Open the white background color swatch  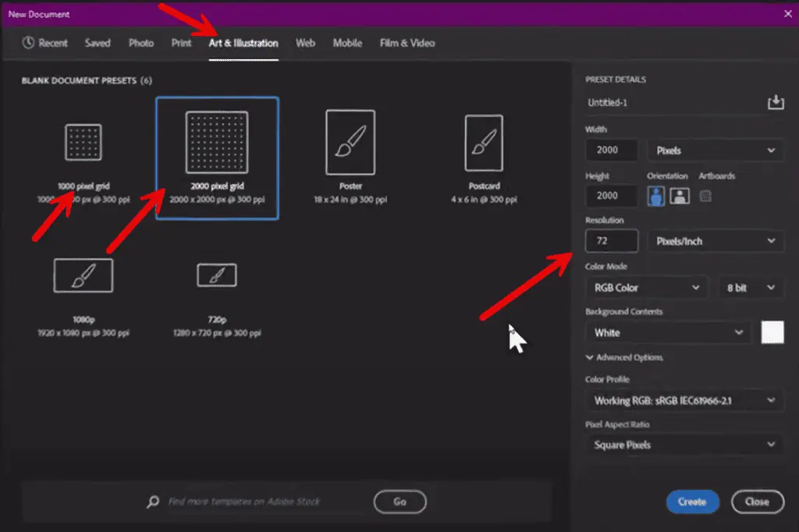coord(772,332)
